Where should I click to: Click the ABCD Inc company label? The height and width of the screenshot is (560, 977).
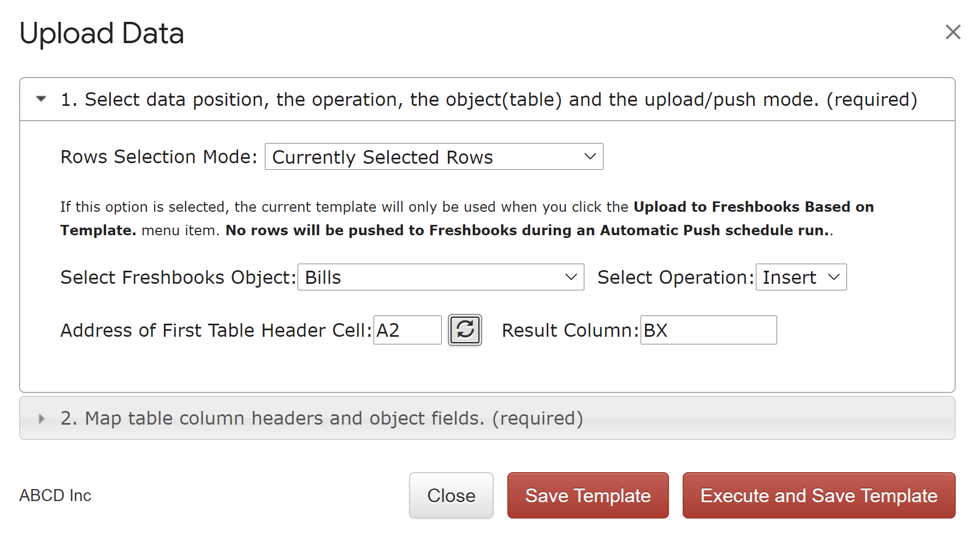pos(55,496)
